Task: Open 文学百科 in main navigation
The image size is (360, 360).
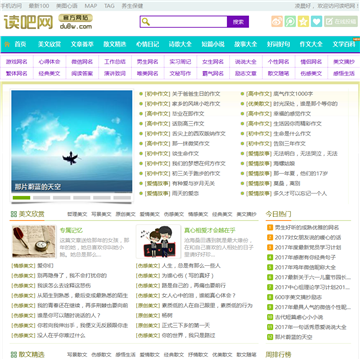Action: (344, 44)
